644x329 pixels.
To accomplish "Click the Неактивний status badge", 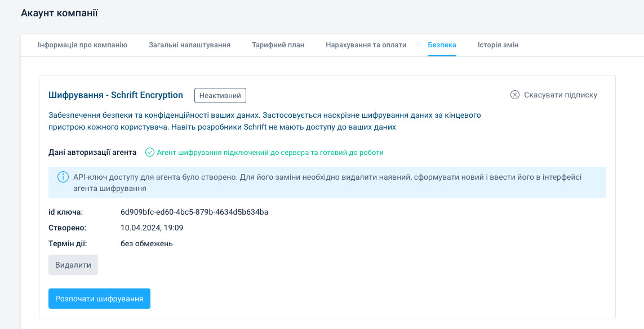I will pos(220,95).
